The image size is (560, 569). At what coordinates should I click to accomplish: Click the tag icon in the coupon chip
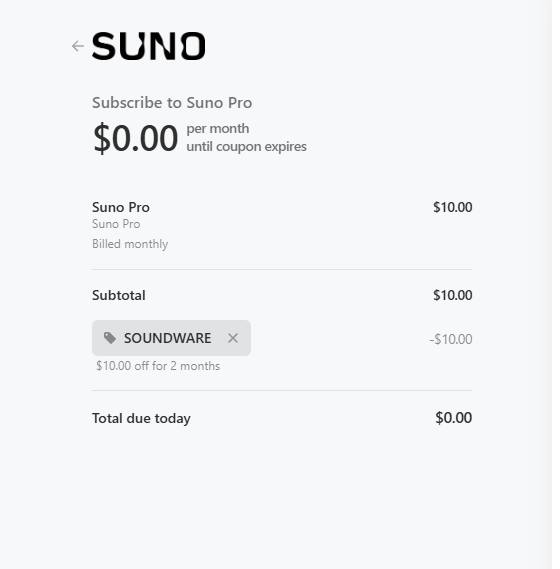point(110,338)
